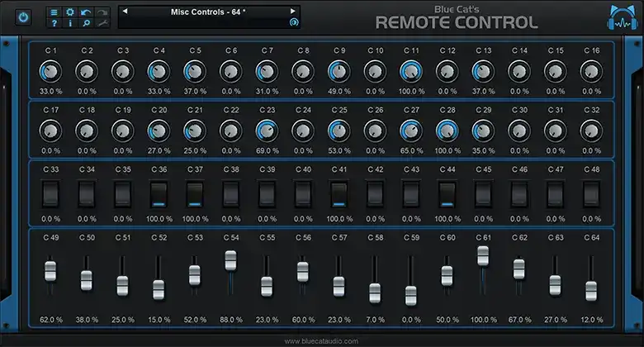Click the C 23 knob
The width and height of the screenshot is (644, 347).
point(267,131)
